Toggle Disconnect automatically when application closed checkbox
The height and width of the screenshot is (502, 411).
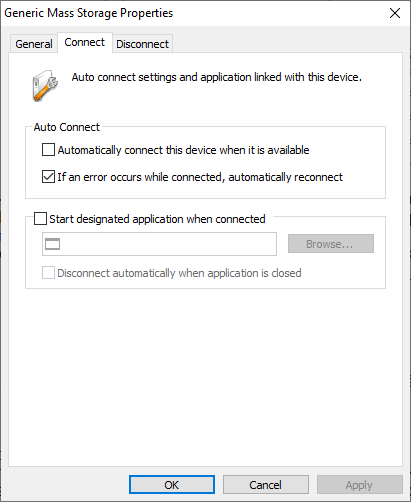[48, 273]
